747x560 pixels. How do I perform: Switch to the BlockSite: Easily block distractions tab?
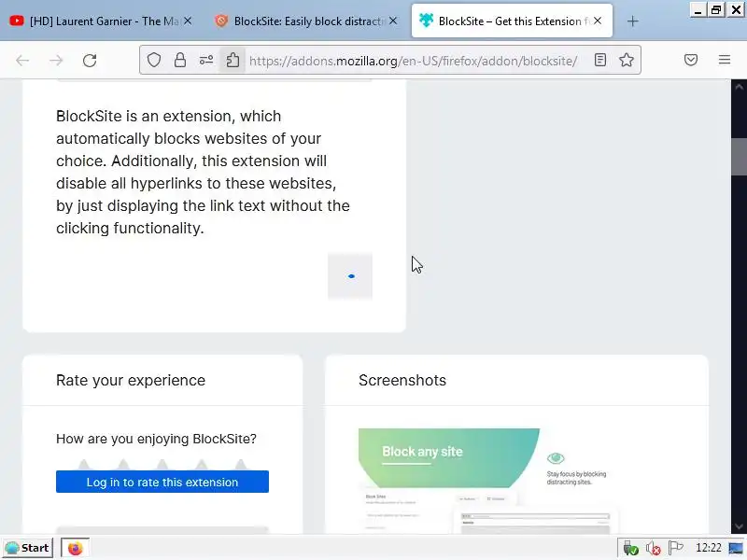(x=305, y=21)
